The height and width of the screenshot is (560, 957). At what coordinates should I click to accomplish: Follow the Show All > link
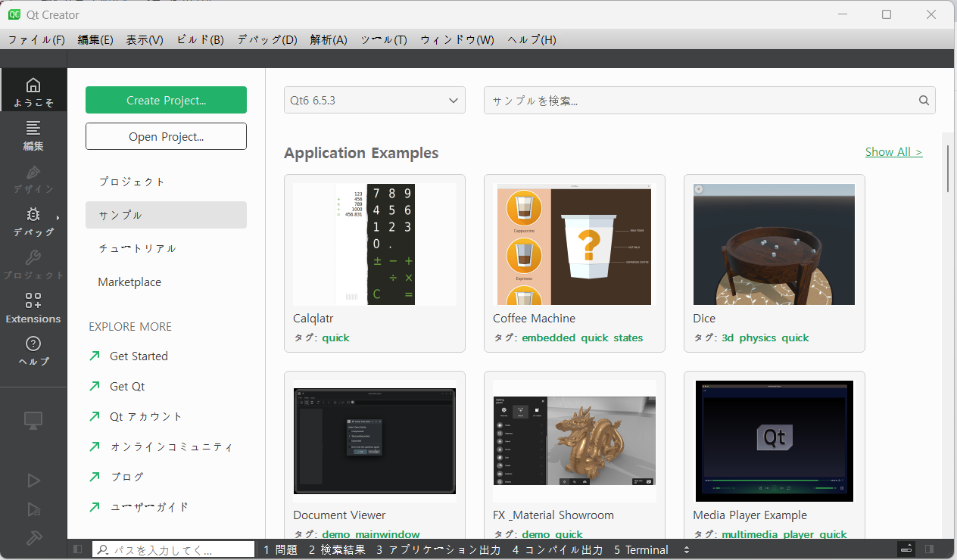click(x=893, y=152)
